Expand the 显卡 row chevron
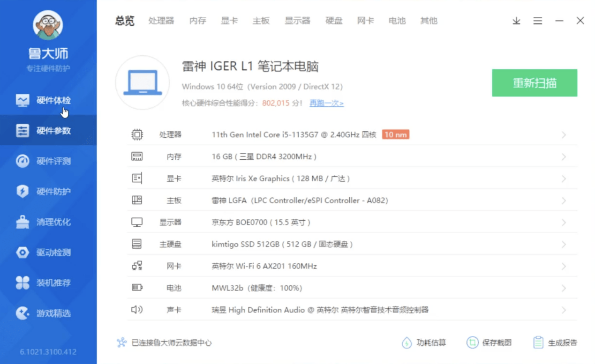This screenshot has height=364, width=595. pyautogui.click(x=564, y=179)
